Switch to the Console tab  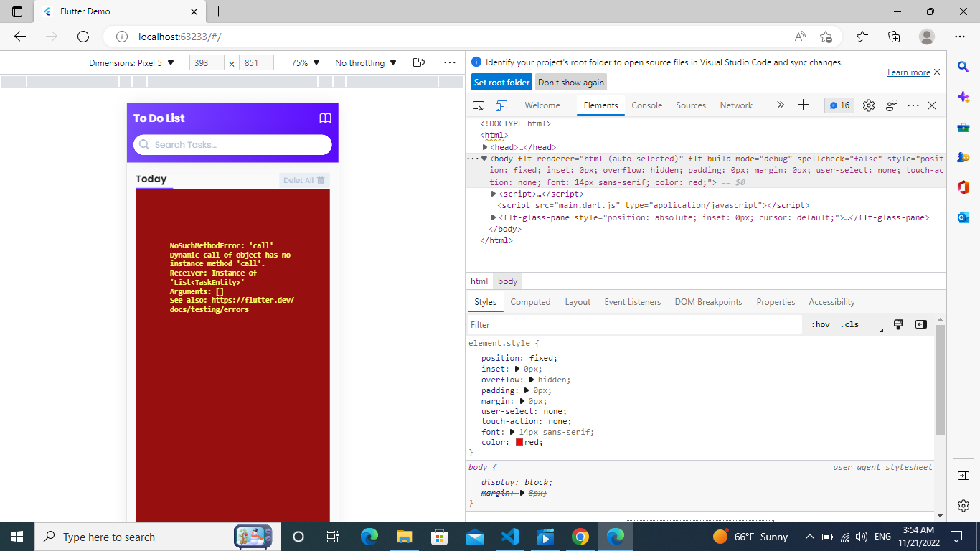click(x=646, y=105)
